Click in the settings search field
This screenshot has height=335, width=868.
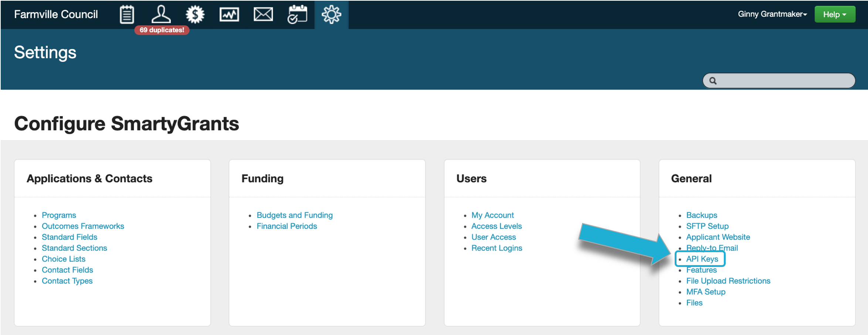tap(784, 81)
